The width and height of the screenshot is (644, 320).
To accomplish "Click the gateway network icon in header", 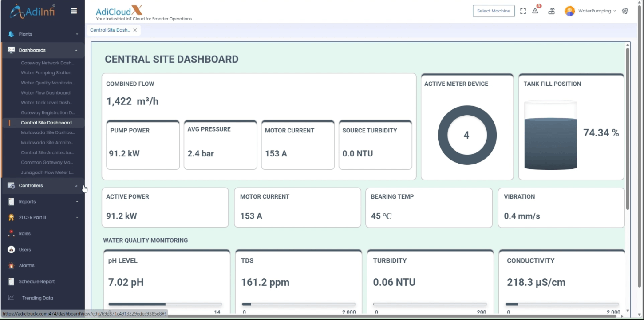I will point(551,11).
